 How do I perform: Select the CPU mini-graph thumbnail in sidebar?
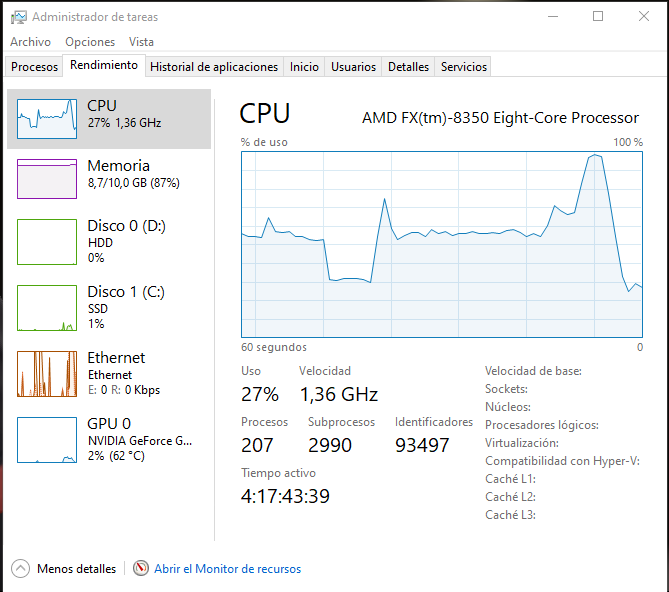point(47,119)
